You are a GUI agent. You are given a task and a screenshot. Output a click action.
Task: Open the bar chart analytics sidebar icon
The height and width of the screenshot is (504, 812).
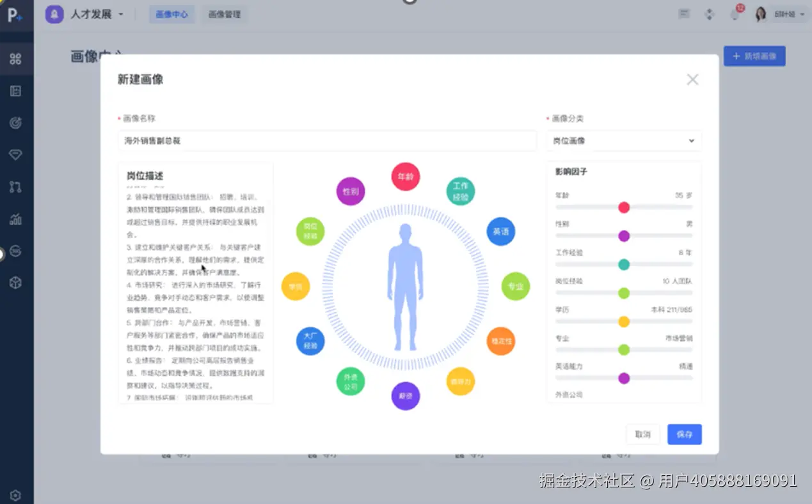[16, 219]
